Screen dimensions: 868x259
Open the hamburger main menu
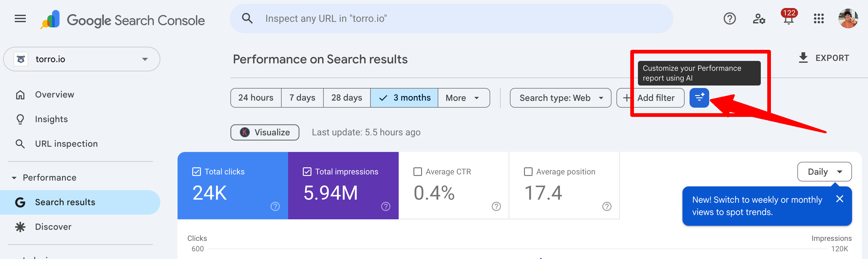point(20,18)
